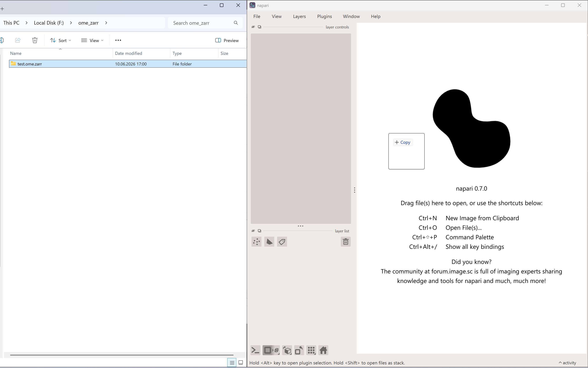Image resolution: width=588 pixels, height=368 pixels.
Task: Open the Sort dropdown in Explorer
Action: click(61, 40)
